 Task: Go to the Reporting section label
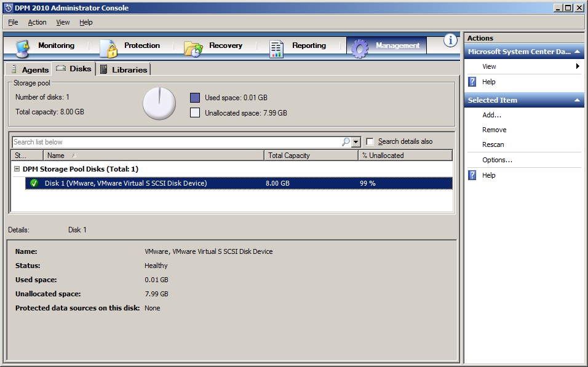[x=309, y=45]
